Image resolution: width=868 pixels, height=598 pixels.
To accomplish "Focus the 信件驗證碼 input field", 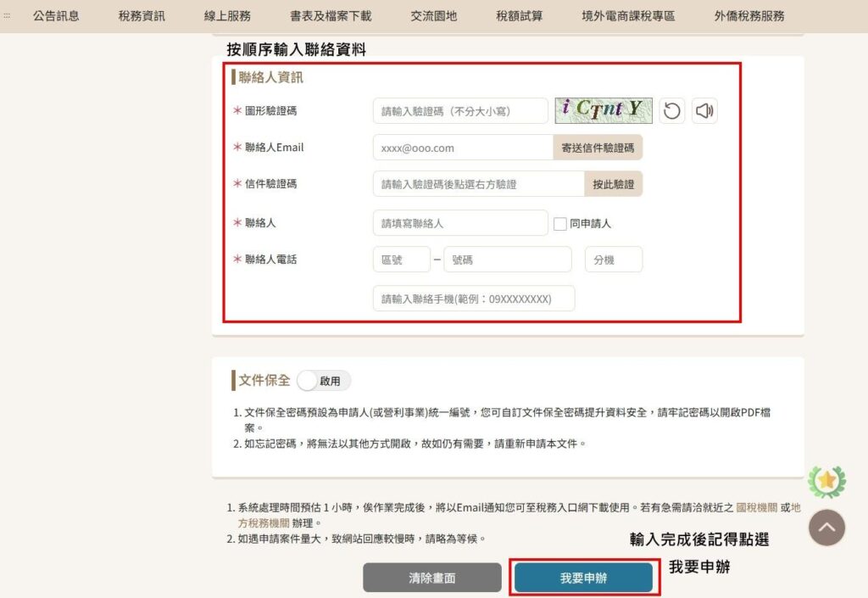I will pyautogui.click(x=479, y=184).
